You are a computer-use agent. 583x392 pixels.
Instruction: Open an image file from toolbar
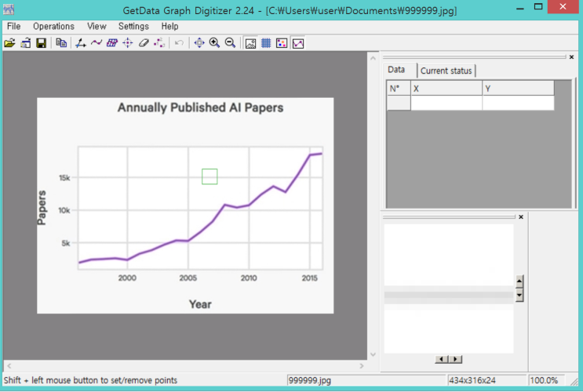[9, 43]
